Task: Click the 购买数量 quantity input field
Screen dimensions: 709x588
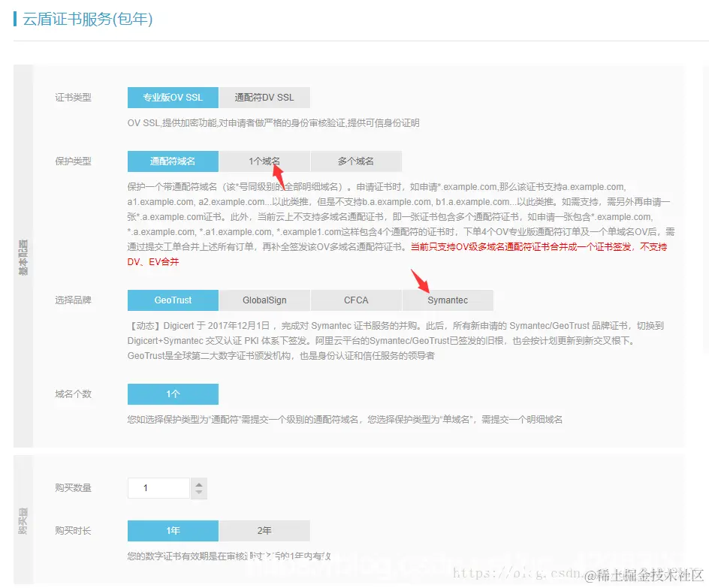Action: tap(158, 488)
